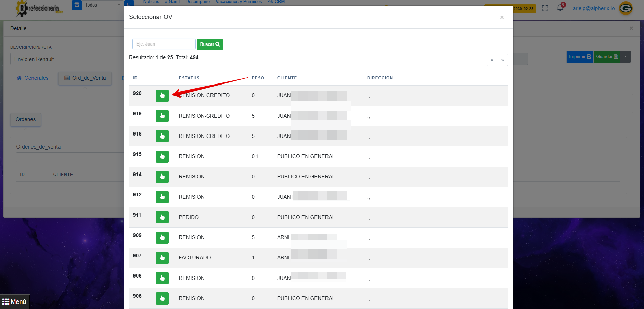This screenshot has height=309, width=644.
Task: Open the Todos dropdown
Action: [x=102, y=5]
